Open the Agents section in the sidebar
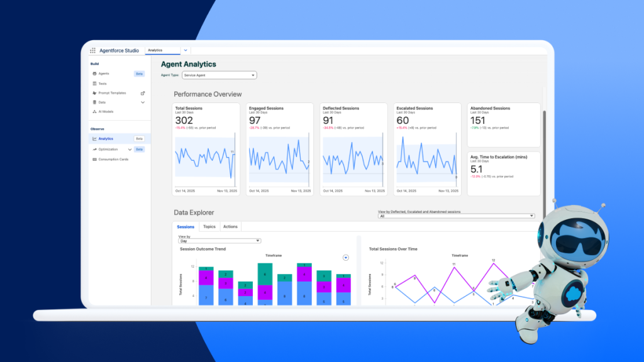The image size is (644, 362). pos(103,74)
